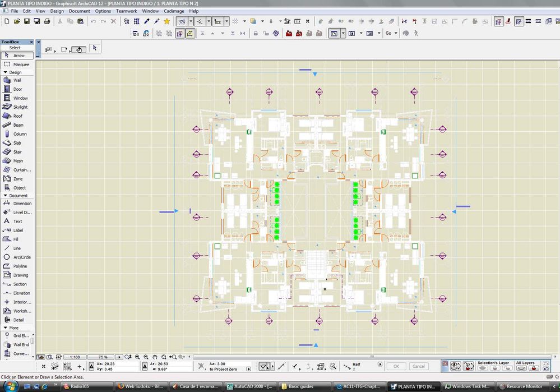
Task: Choose the Slab tool
Action: [x=17, y=143]
